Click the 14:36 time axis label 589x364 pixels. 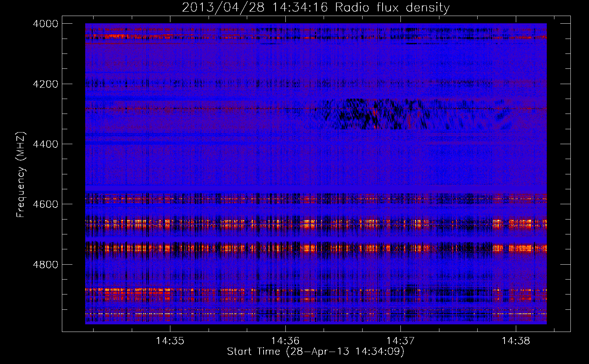tap(285, 341)
